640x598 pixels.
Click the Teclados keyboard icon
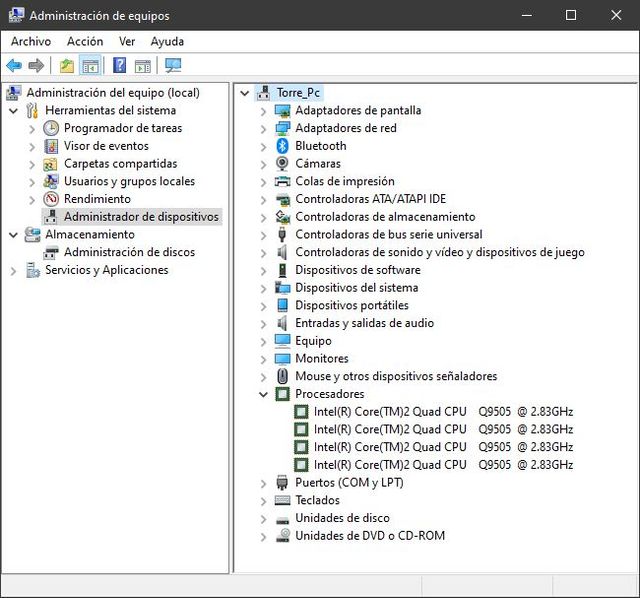pos(282,500)
